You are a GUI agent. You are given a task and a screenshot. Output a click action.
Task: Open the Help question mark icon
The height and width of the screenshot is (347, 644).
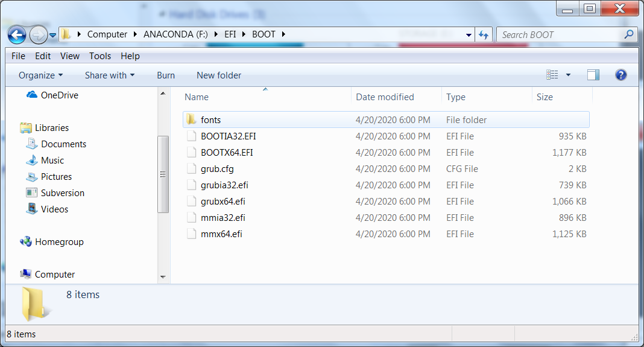[620, 75]
